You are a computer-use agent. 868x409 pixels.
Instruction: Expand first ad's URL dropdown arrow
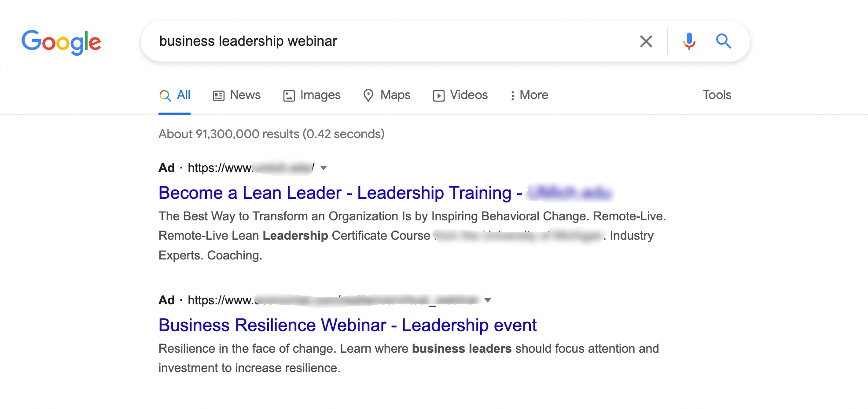[x=324, y=168]
